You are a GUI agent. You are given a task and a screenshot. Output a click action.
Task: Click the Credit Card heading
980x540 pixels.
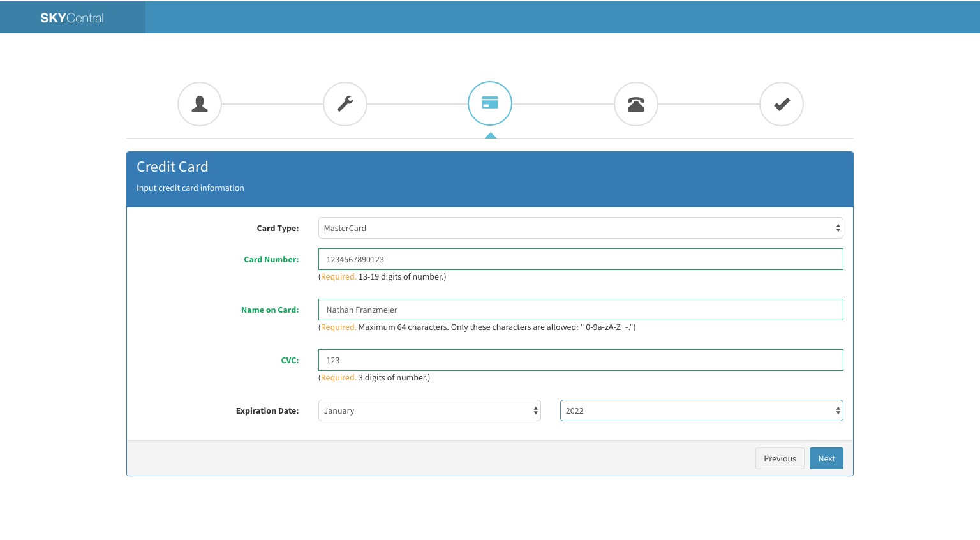click(172, 167)
